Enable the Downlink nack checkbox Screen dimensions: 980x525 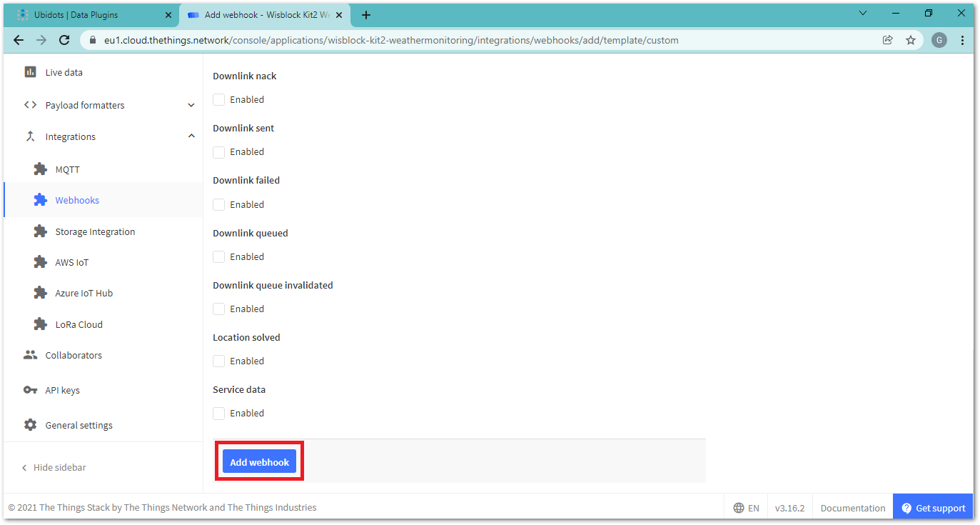pyautogui.click(x=219, y=100)
